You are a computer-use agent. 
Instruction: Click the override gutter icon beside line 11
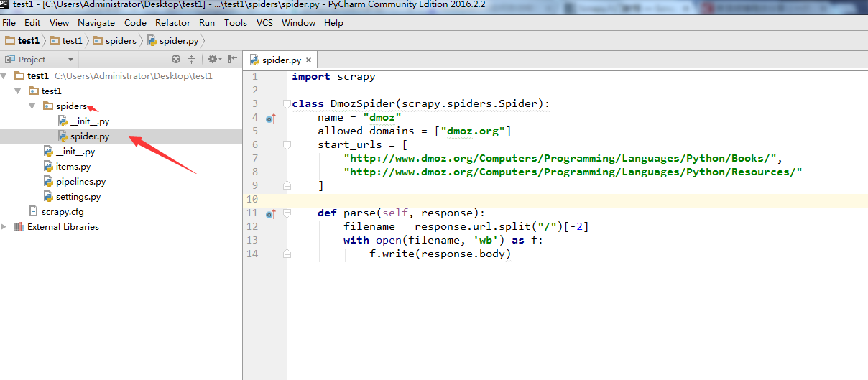[x=271, y=213]
